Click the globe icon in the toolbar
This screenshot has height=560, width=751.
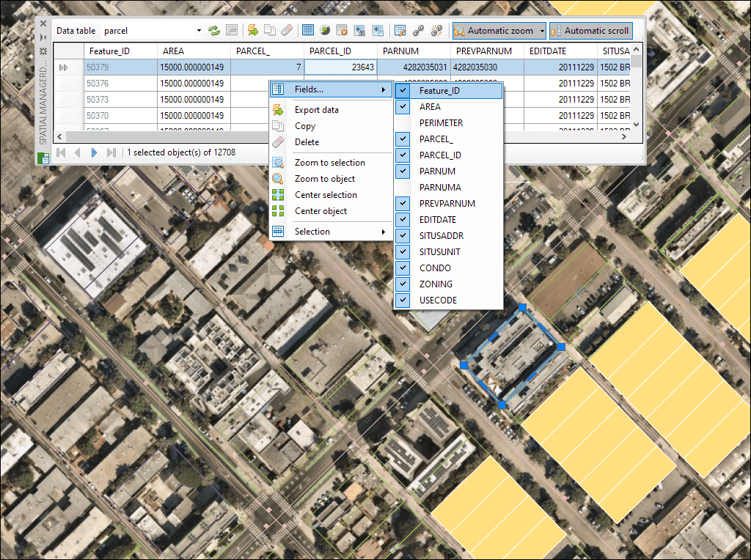(x=325, y=31)
